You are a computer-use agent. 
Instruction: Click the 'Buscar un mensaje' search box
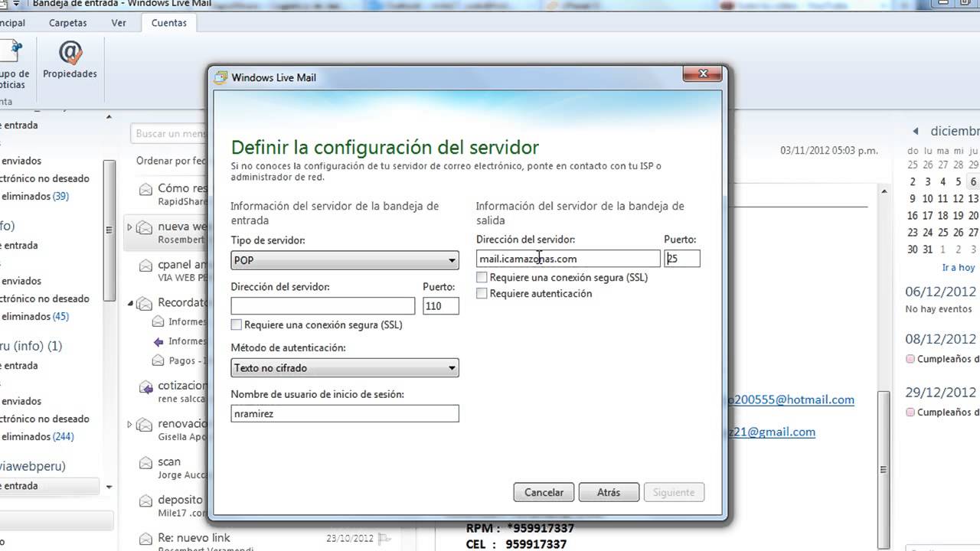(169, 134)
